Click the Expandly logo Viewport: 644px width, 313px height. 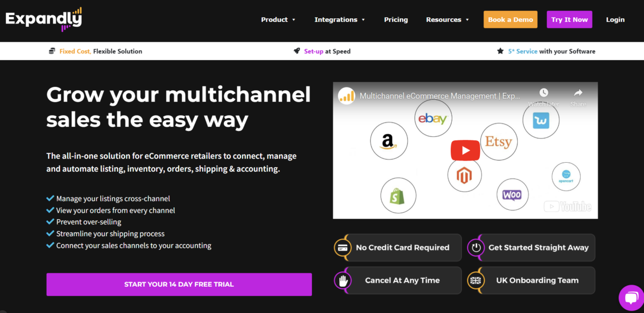point(43,19)
